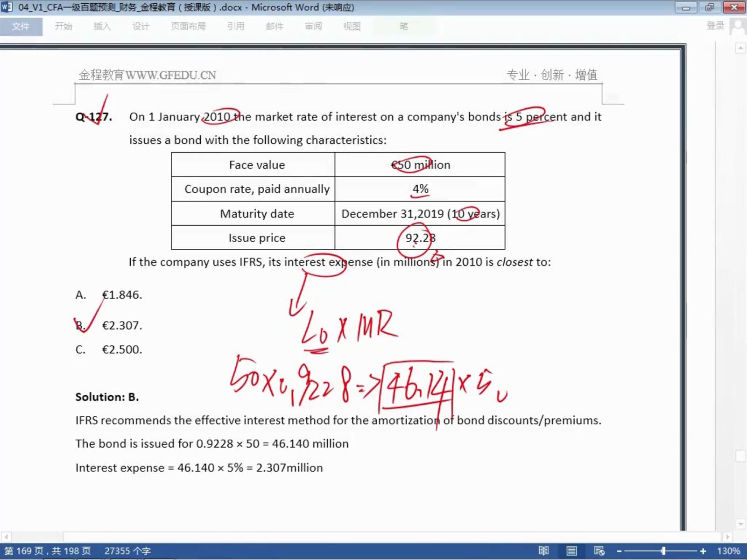Click the line 'The bond is issued for 0.9228 × 50'
747x560 pixels.
(x=212, y=444)
